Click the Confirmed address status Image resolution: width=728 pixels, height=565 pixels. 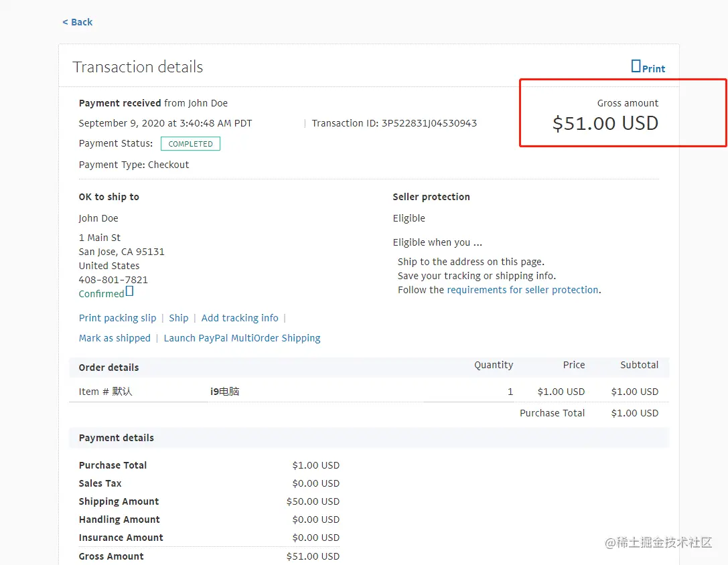tap(101, 294)
